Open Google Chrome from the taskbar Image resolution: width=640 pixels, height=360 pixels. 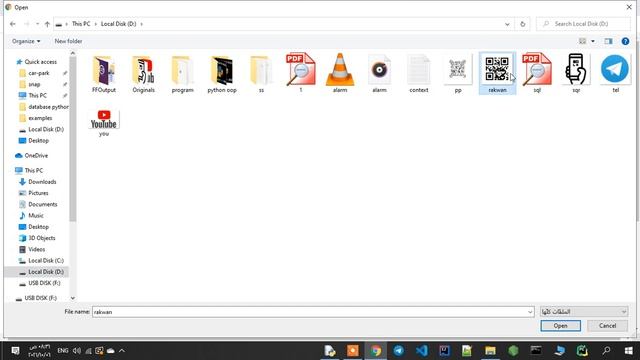pos(376,351)
